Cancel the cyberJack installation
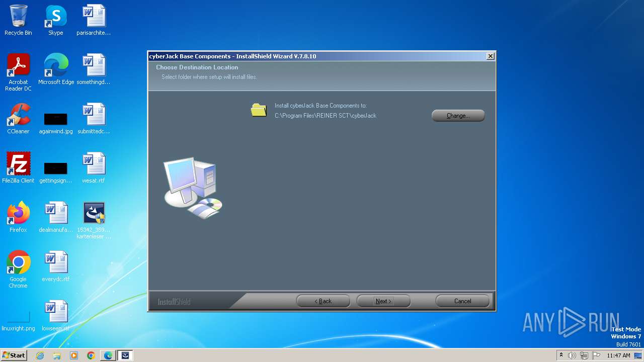The height and width of the screenshot is (362, 644). tap(462, 301)
